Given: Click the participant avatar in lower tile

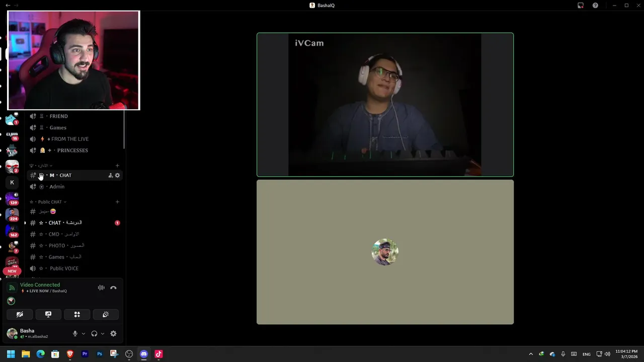Looking at the screenshot, I should (385, 252).
